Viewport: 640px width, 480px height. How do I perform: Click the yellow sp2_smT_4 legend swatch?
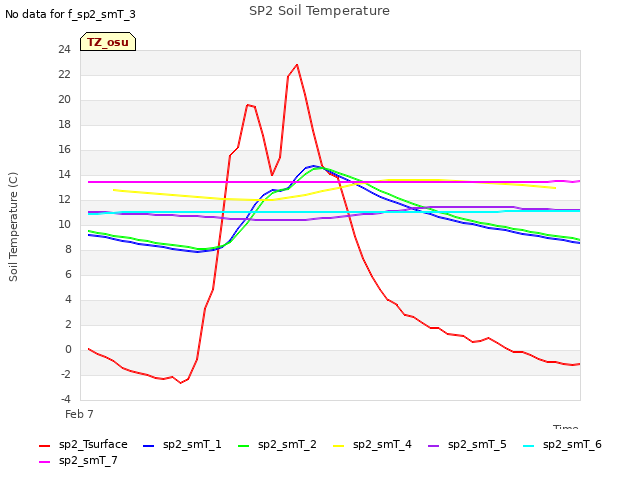point(339,446)
